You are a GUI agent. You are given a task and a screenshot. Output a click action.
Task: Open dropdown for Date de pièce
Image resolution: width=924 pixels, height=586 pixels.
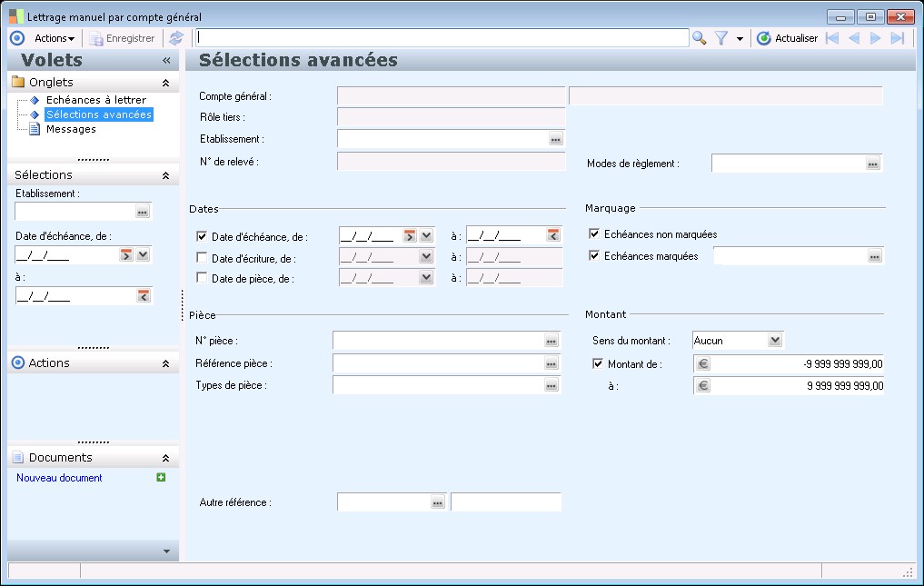(x=426, y=277)
